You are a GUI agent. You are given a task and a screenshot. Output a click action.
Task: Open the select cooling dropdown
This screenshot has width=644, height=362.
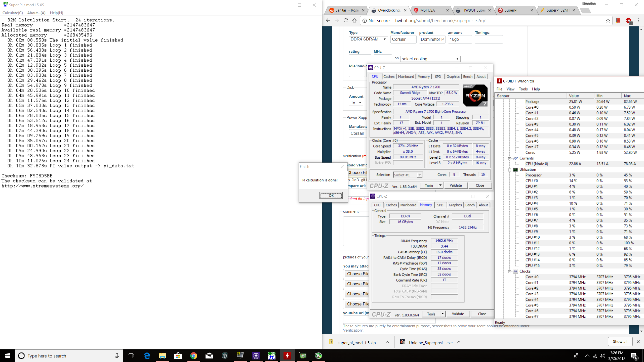point(430,59)
